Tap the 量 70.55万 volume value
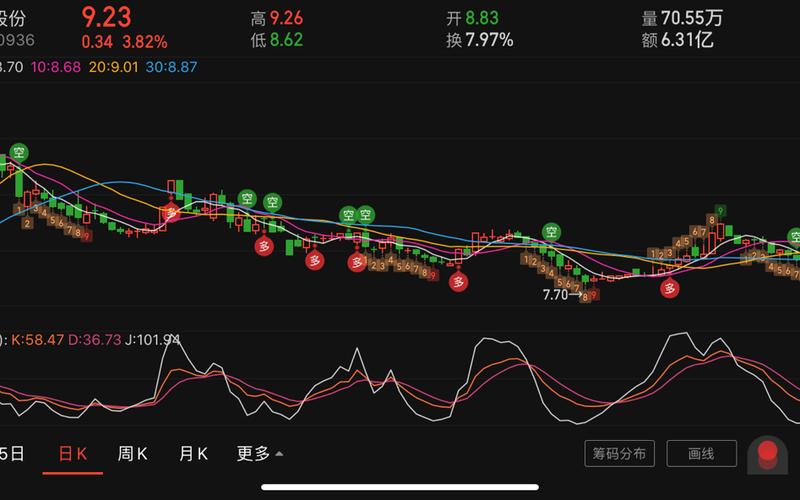 (682, 18)
